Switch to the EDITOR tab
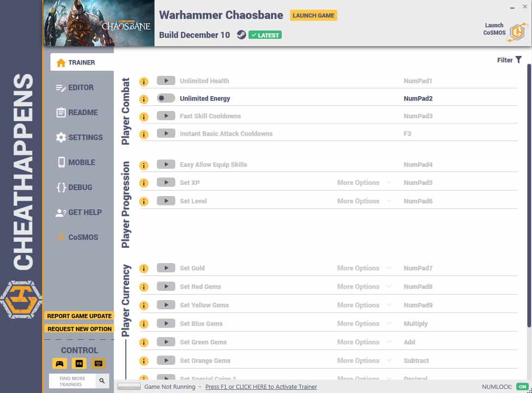This screenshot has height=393, width=532. pos(74,87)
